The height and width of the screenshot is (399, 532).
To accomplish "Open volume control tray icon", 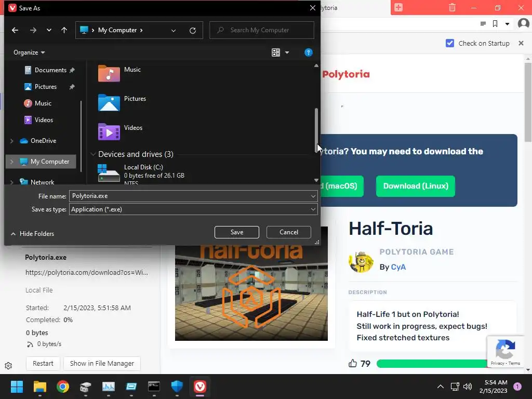I will pos(468,387).
